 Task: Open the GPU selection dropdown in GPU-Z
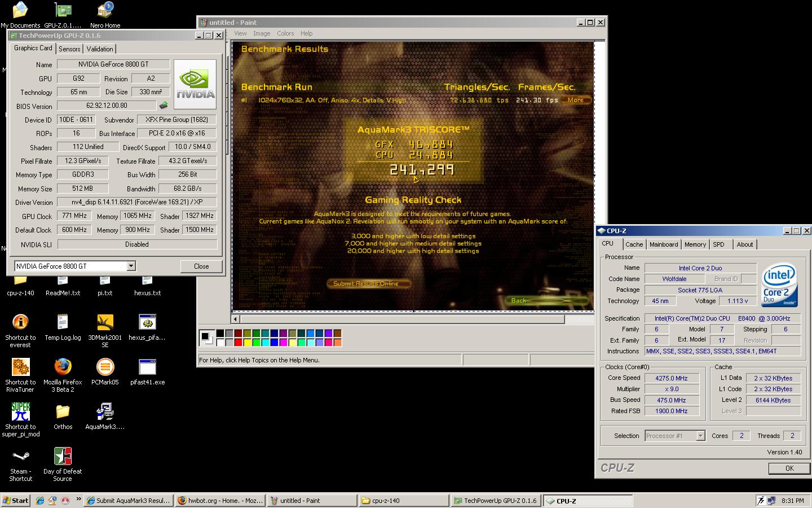pos(131,266)
